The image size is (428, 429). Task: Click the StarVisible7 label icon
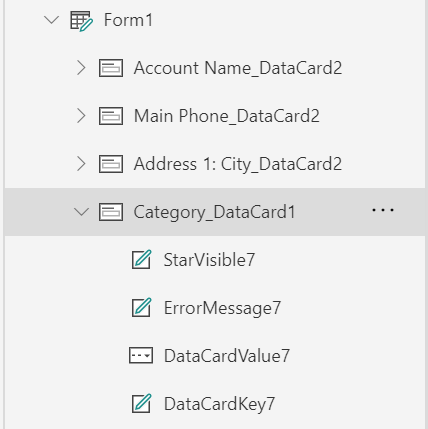141,259
